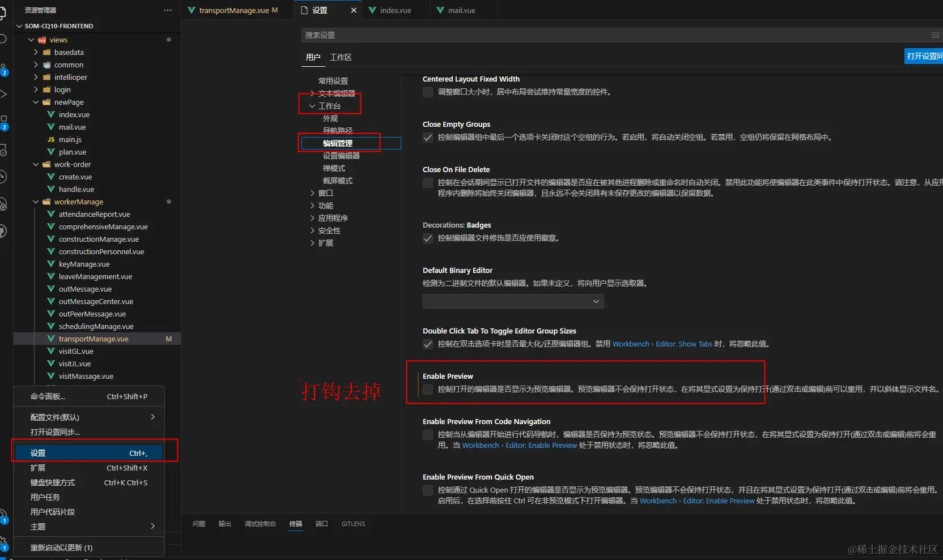This screenshot has height=560, width=943.
Task: Toggle the Enable Preview checkbox
Action: 428,389
